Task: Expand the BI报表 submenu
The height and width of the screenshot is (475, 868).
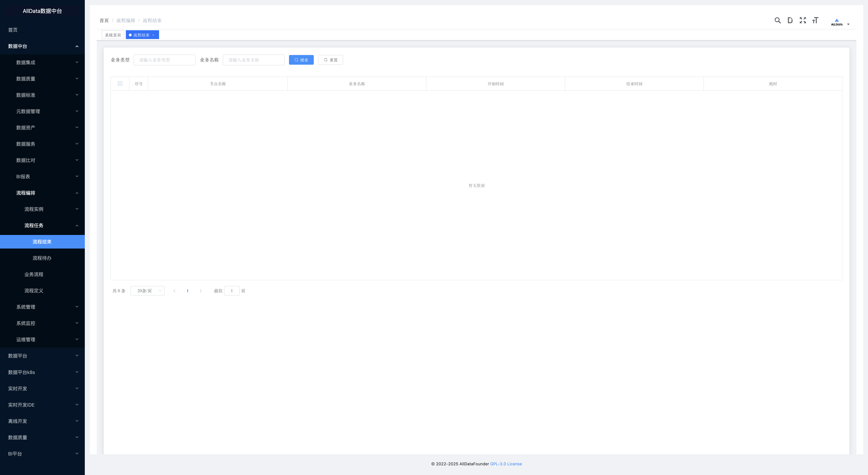Action: [42, 176]
